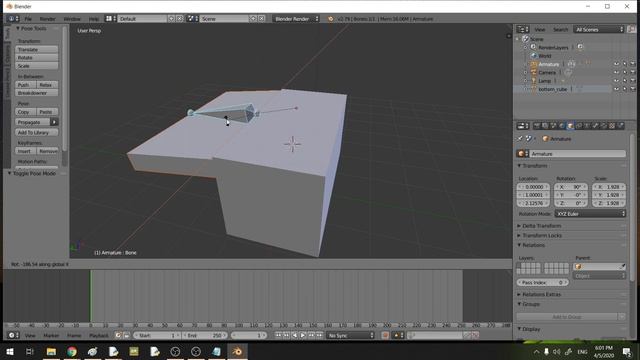Open the Outliner editor type icon
The width and height of the screenshot is (640, 360).
tap(522, 29)
